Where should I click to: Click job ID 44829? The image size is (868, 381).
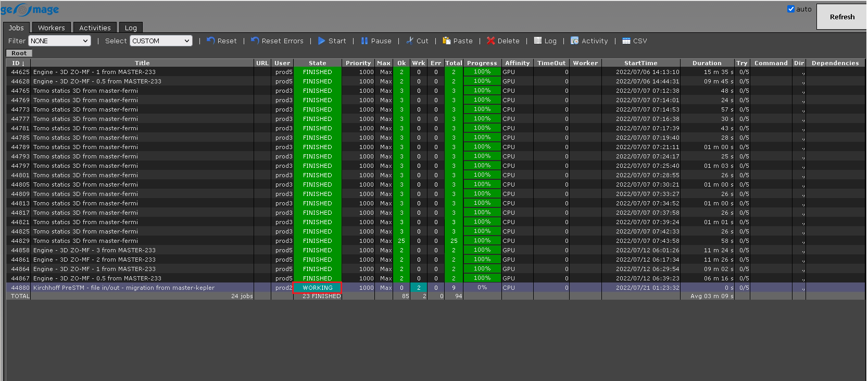coord(20,241)
